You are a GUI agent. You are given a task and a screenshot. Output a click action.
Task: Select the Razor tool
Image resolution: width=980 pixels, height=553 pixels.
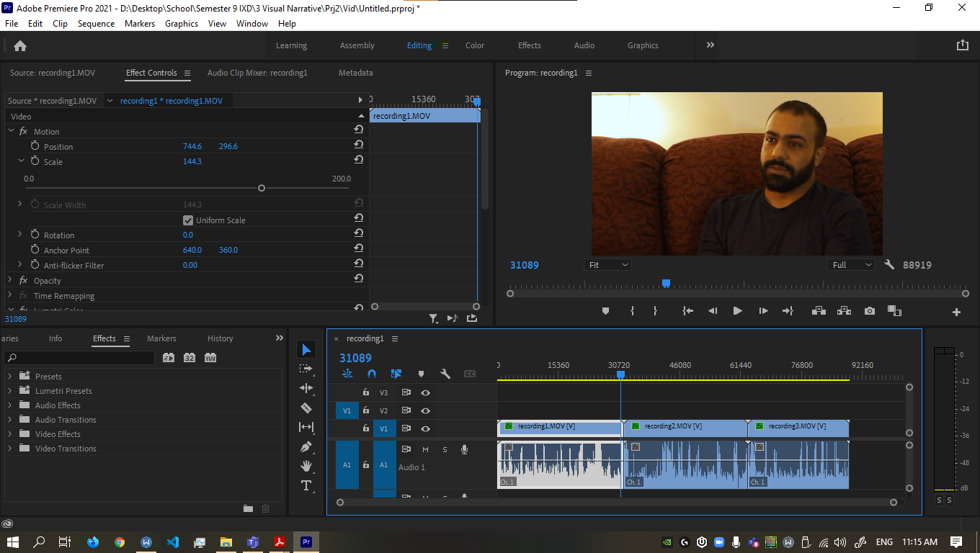coord(306,408)
